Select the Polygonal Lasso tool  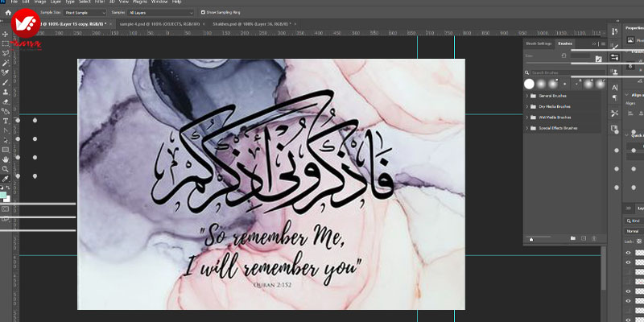(x=6, y=53)
